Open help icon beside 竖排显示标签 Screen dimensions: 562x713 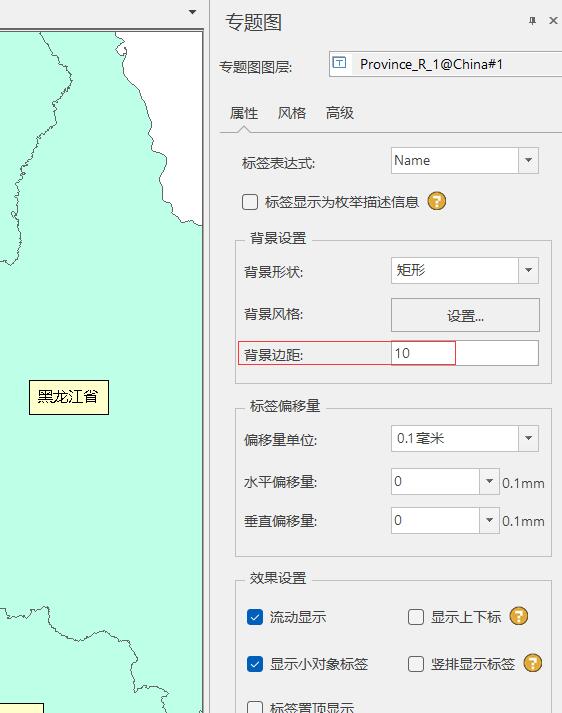(x=532, y=663)
